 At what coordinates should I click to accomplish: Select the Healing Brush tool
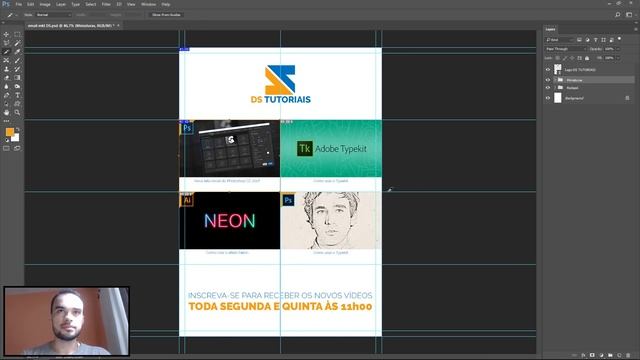6,60
